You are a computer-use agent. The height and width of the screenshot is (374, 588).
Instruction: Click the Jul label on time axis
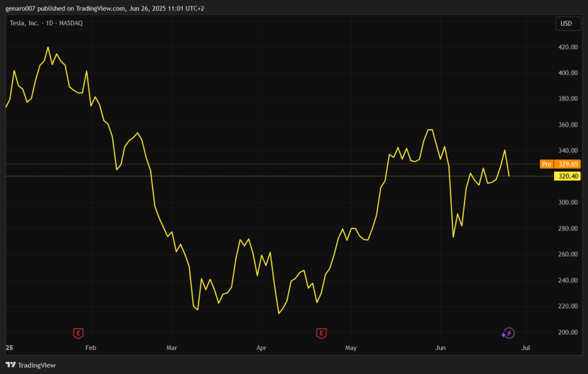point(526,348)
